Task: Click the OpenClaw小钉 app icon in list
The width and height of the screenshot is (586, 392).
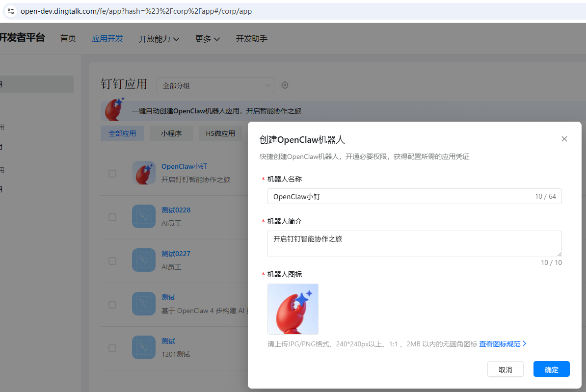Action: [143, 173]
